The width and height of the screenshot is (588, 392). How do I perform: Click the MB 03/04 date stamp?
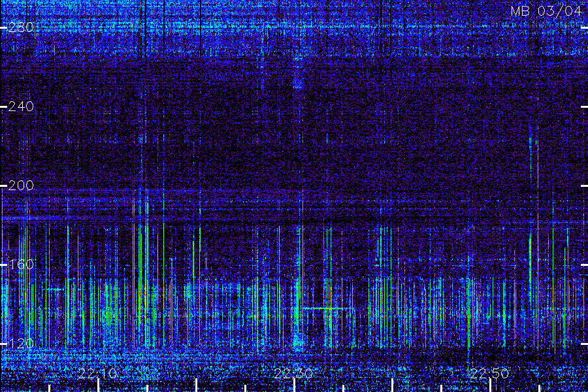click(546, 11)
